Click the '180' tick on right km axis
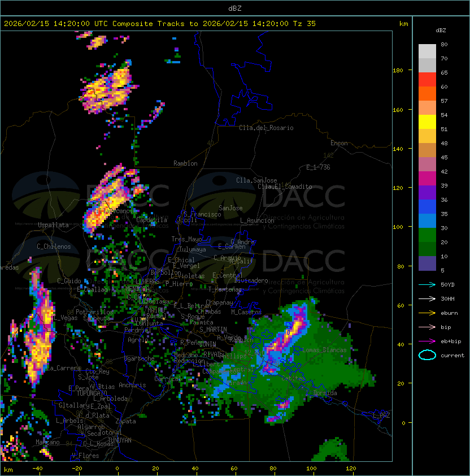The width and height of the screenshot is (470, 476). 398,71
